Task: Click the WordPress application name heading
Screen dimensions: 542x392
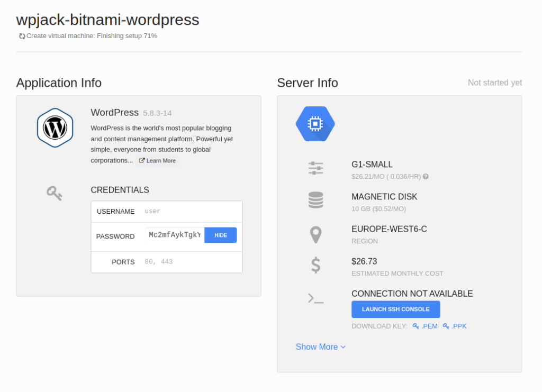Action: (x=115, y=113)
